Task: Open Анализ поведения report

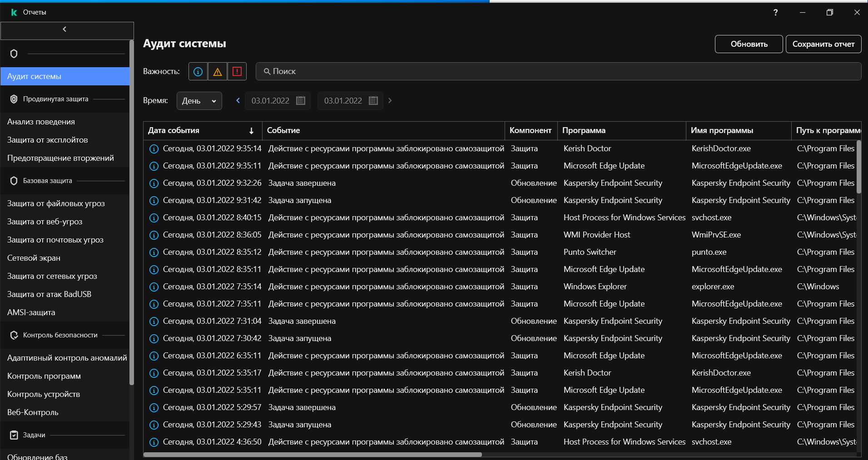Action: click(65, 122)
